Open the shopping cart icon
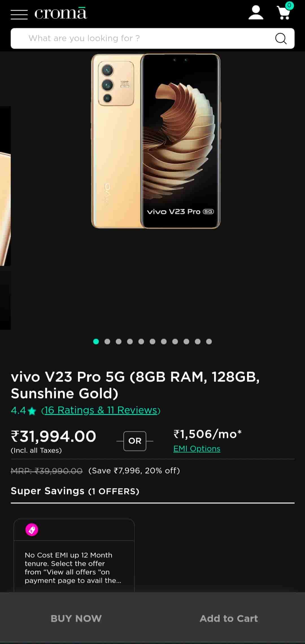 pyautogui.click(x=285, y=12)
